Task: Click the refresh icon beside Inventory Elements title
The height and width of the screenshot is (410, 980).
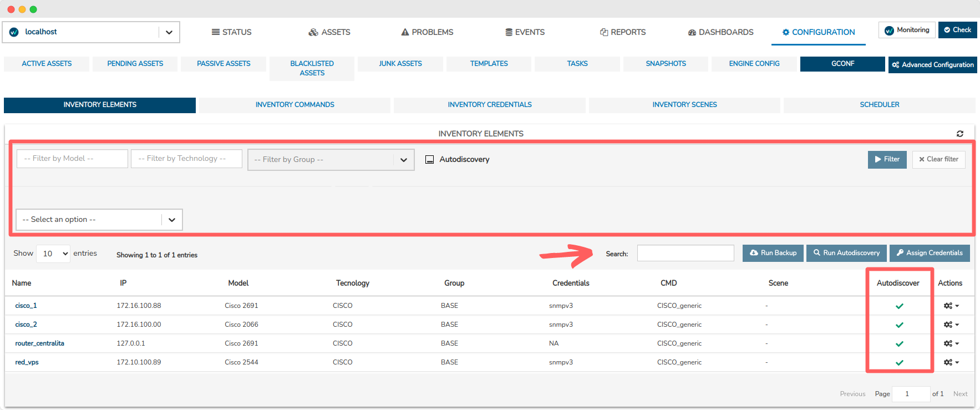Action: (x=959, y=134)
